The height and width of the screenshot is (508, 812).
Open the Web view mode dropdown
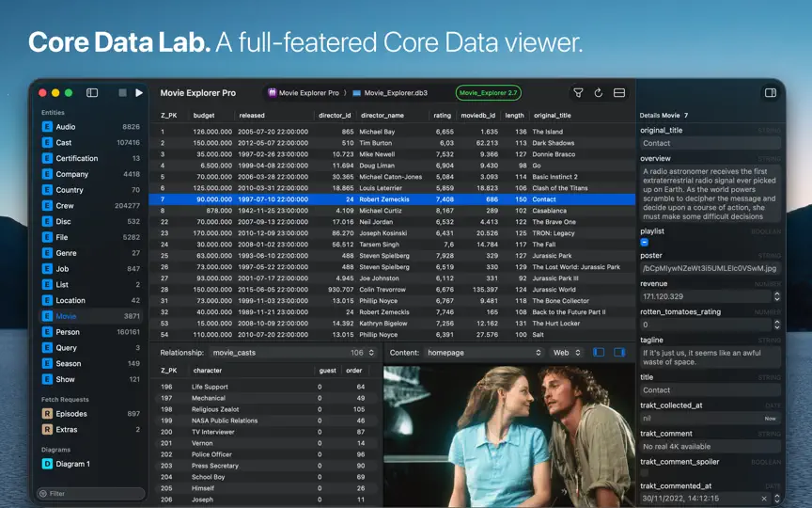click(x=567, y=353)
